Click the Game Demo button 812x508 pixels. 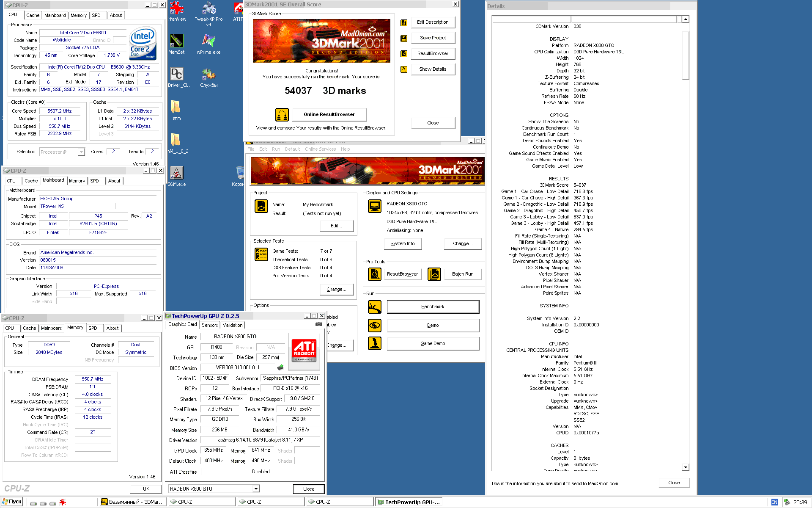[x=433, y=344]
